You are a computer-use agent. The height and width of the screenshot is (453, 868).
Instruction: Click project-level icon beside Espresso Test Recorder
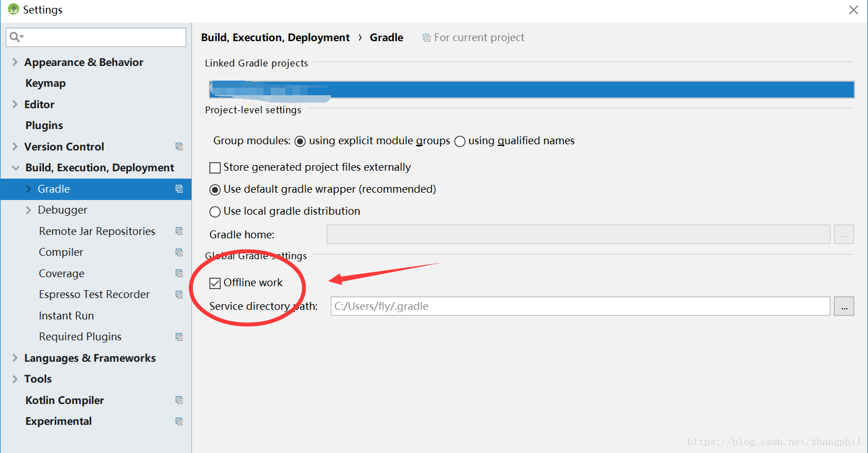tap(179, 294)
